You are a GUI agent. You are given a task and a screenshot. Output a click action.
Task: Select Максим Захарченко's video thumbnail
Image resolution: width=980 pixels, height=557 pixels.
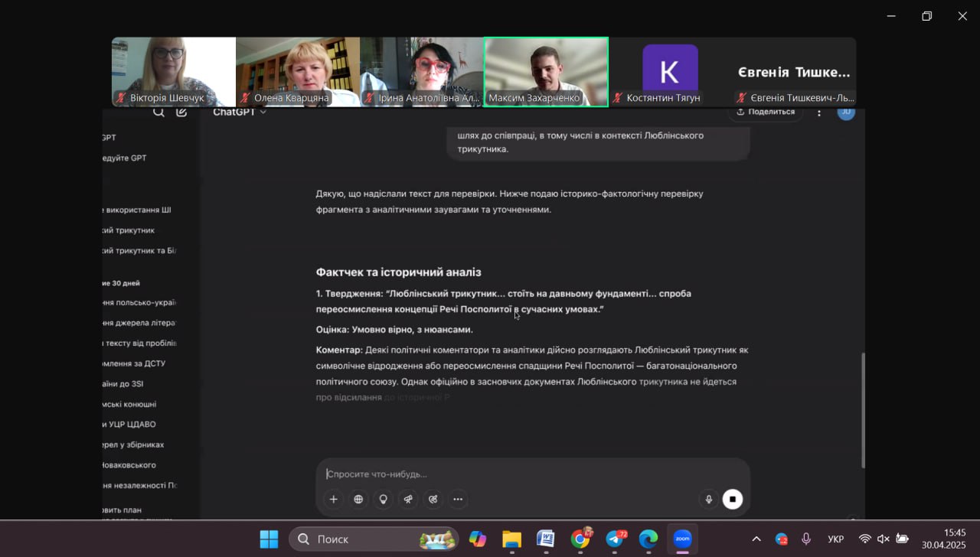(546, 71)
